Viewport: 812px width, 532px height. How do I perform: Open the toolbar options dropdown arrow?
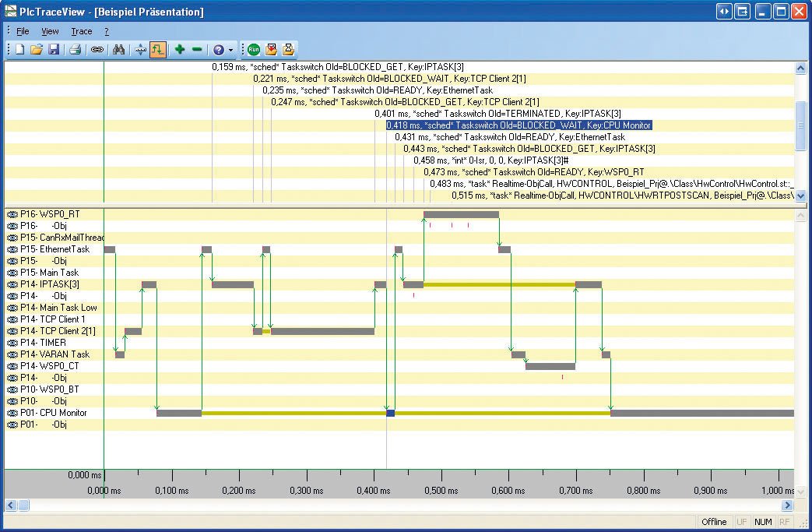pos(230,51)
